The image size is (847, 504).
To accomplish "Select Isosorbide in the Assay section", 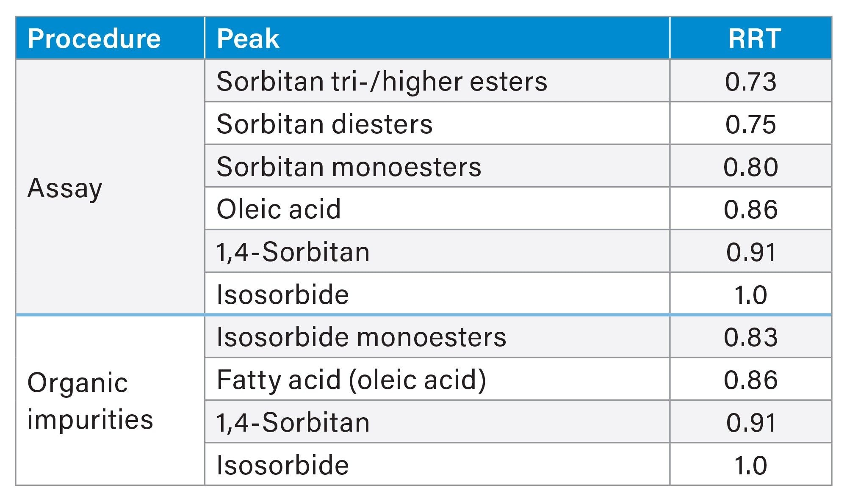I will coord(282,295).
